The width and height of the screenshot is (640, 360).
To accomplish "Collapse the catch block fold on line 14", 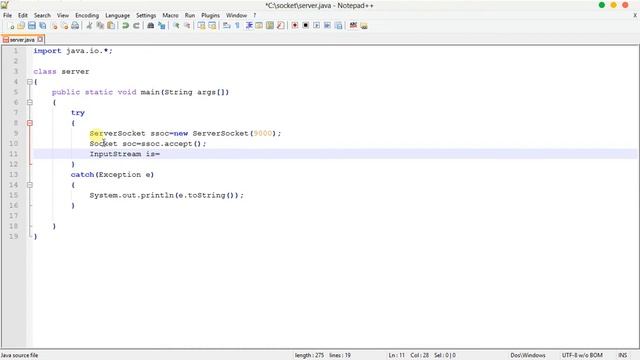I will pyautogui.click(x=30, y=185).
